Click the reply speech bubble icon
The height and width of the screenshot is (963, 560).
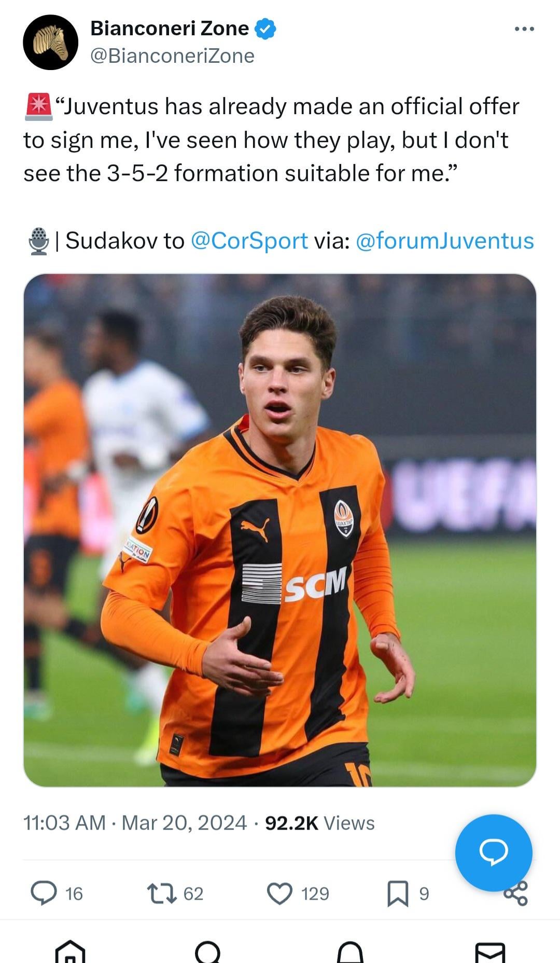[44, 893]
